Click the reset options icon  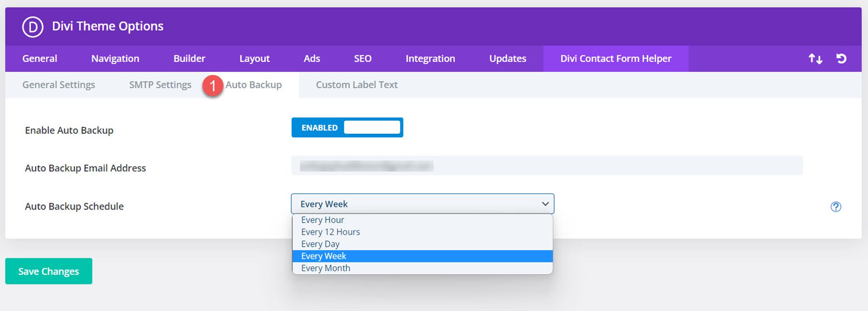(841, 58)
